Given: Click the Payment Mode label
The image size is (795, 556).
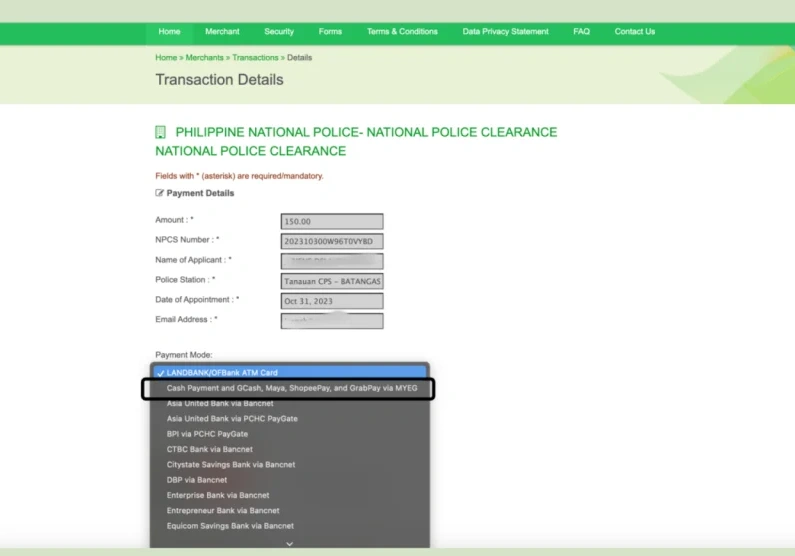Looking at the screenshot, I should tap(184, 355).
